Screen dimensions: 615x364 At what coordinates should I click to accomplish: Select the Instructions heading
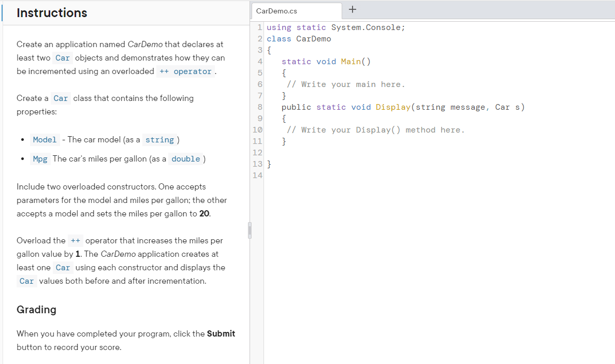[x=51, y=13]
